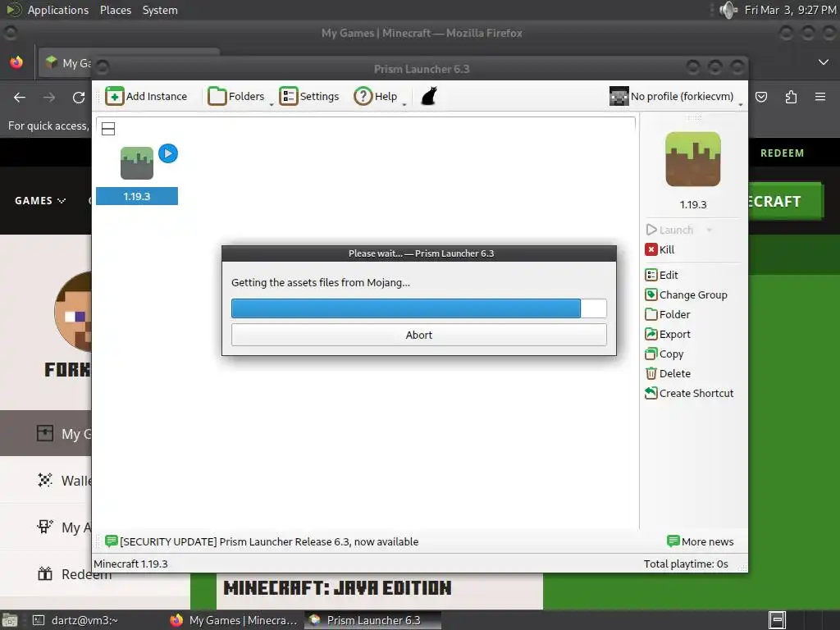Reload the Firefox page
The width and height of the screenshot is (840, 630).
(79, 98)
